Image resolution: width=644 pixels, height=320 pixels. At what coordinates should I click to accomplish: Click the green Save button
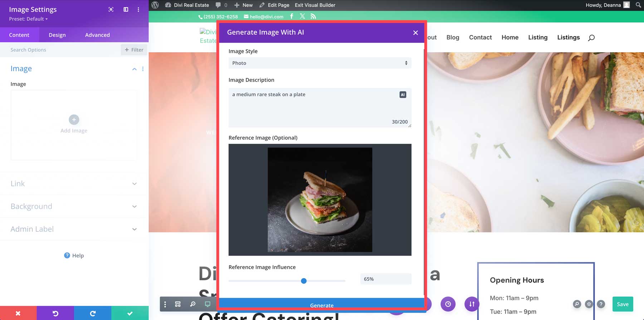point(623,304)
